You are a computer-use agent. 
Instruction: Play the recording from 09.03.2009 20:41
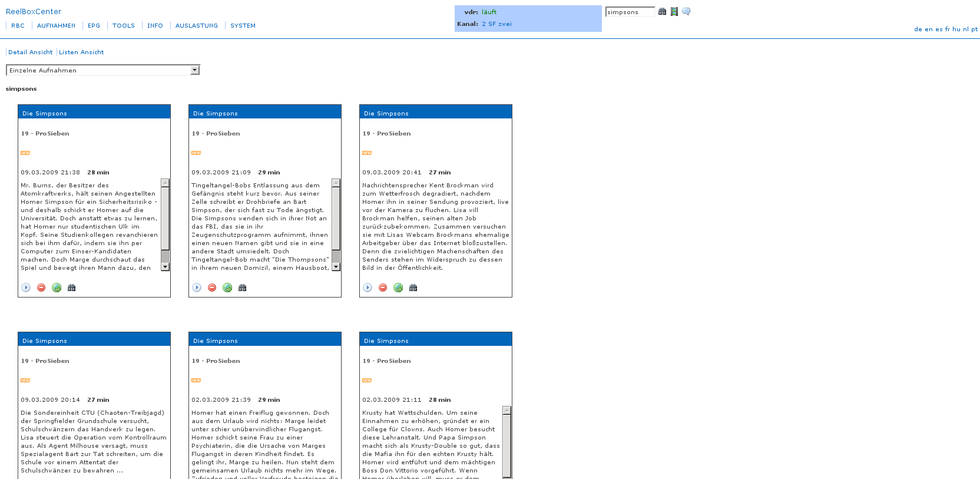[x=367, y=288]
